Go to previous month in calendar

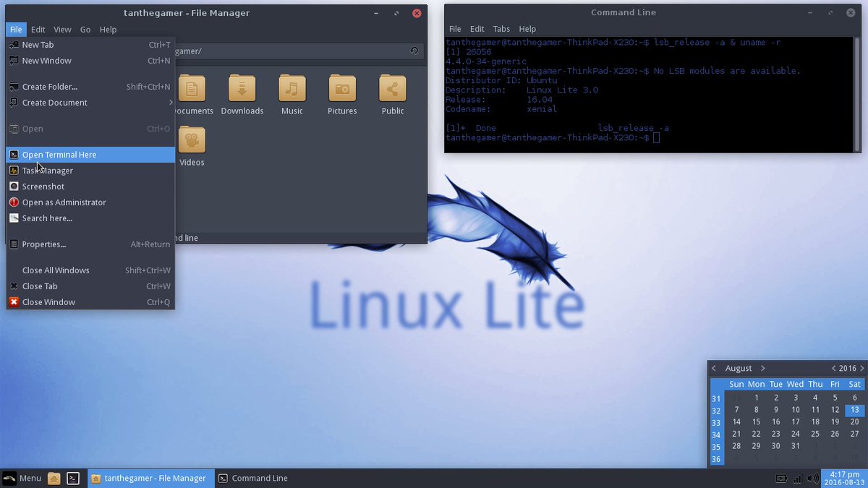point(714,368)
